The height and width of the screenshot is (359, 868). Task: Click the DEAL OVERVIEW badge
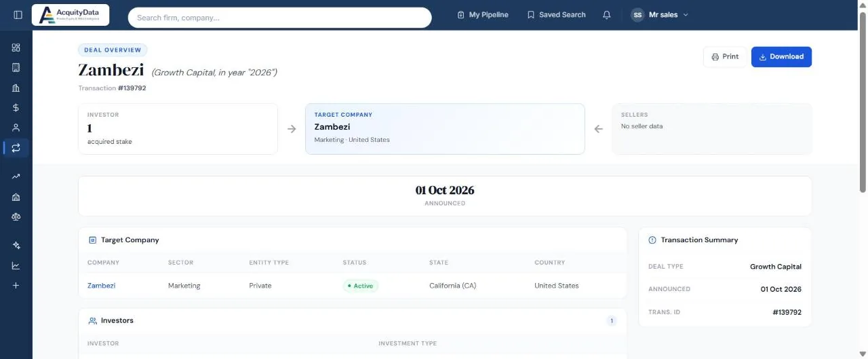113,50
